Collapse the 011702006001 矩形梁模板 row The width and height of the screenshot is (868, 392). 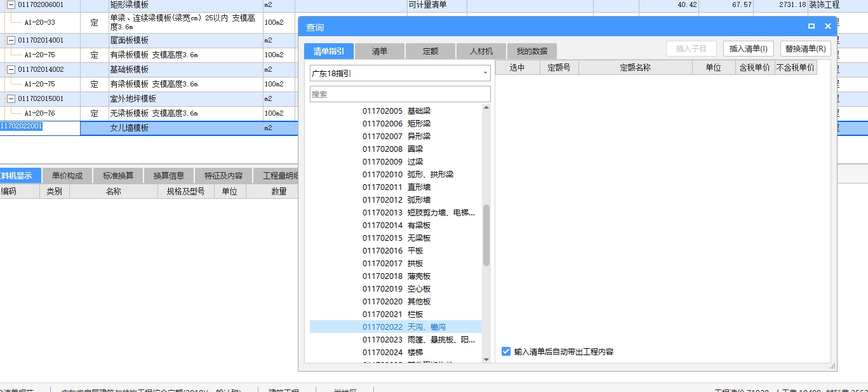(x=11, y=4)
